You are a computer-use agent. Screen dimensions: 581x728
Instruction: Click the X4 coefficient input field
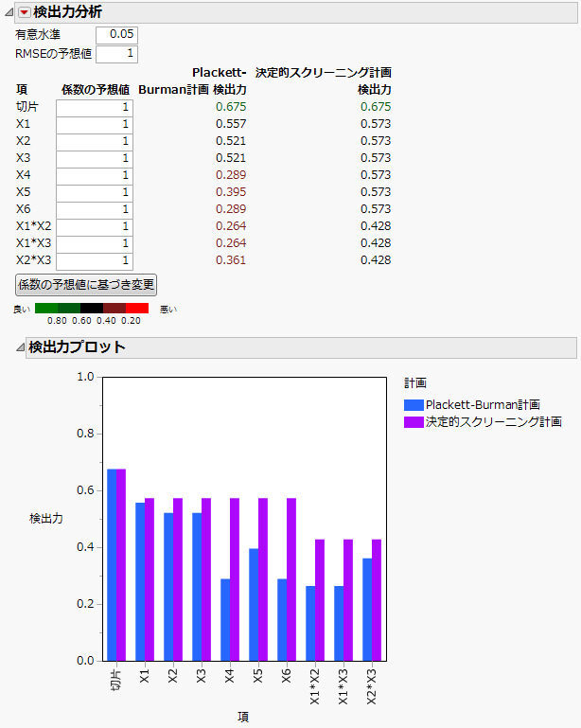point(95,175)
